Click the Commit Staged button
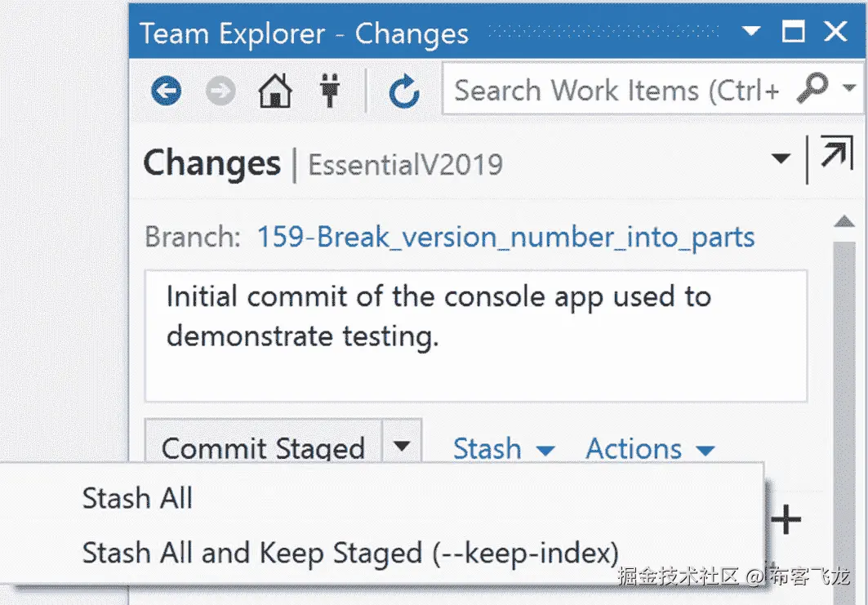868x605 pixels. tap(263, 447)
